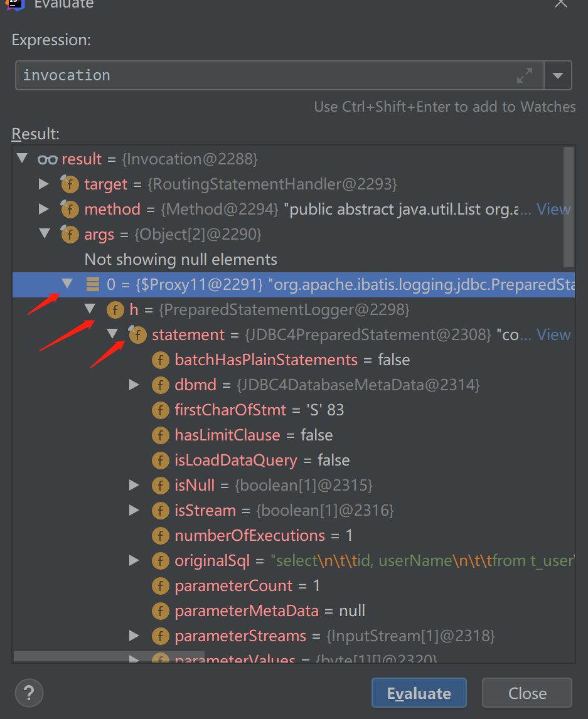Click the expand expression editor icon
The height and width of the screenshot is (719, 588).
[x=524, y=75]
